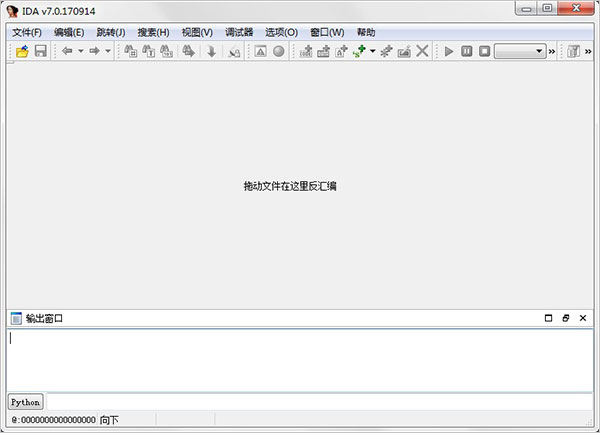Image resolution: width=600 pixels, height=433 pixels.
Task: Click the boxed letter A toolbar icon
Action: [x=261, y=51]
